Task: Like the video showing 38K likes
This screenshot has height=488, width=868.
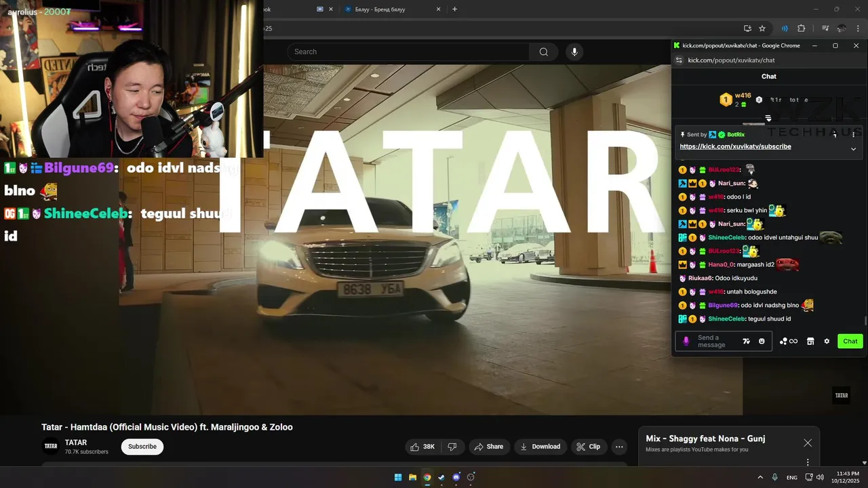Action: pos(423,447)
